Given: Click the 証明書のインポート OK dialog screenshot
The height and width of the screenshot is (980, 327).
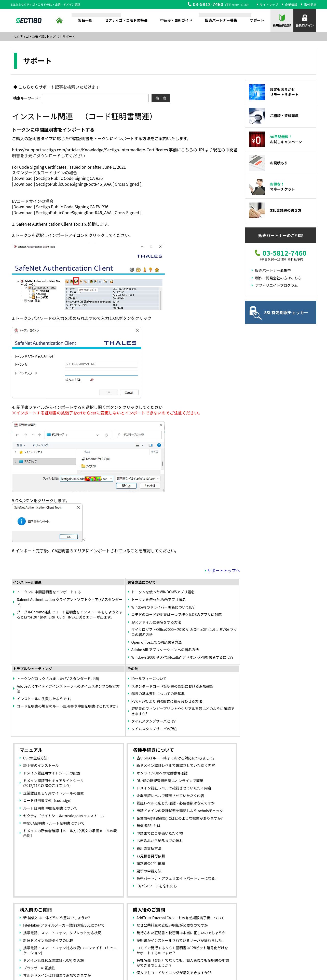Looking at the screenshot, I should click(47, 523).
